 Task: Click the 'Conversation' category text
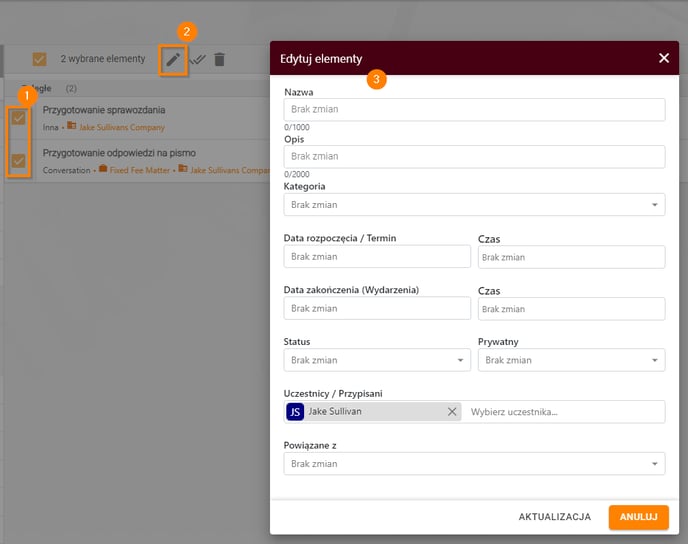pyautogui.click(x=66, y=170)
